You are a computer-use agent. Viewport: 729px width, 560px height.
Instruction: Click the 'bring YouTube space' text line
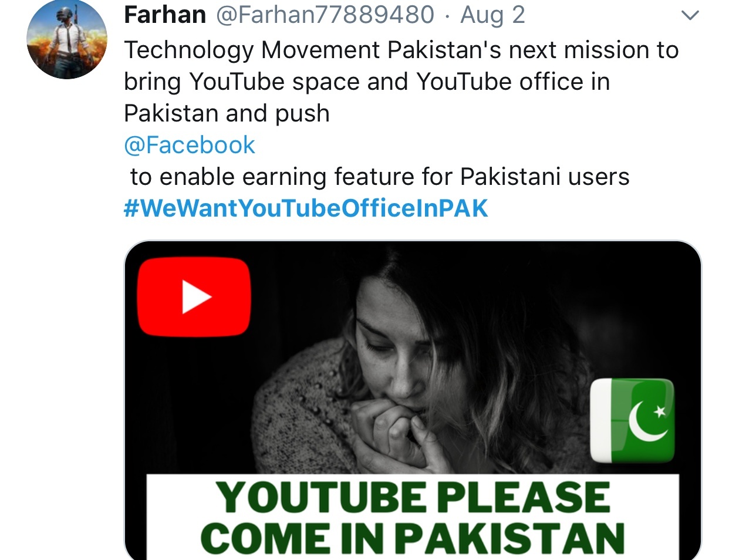367,82
